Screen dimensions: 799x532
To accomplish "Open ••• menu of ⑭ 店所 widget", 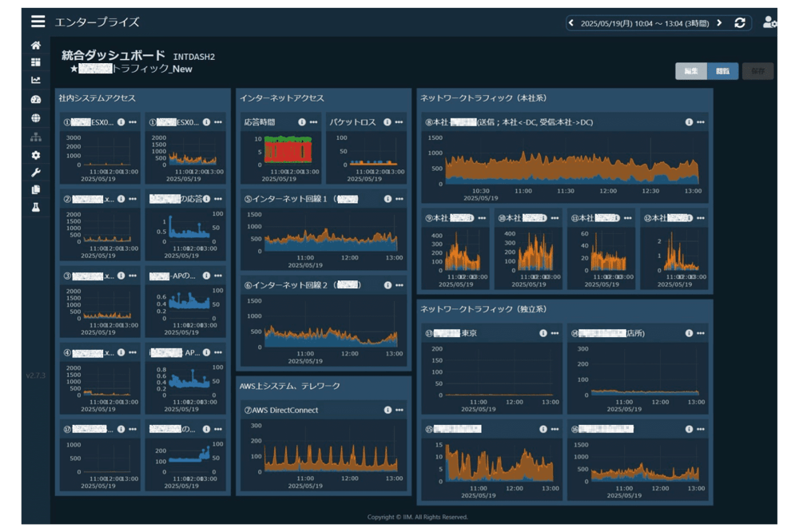I will [x=701, y=333].
